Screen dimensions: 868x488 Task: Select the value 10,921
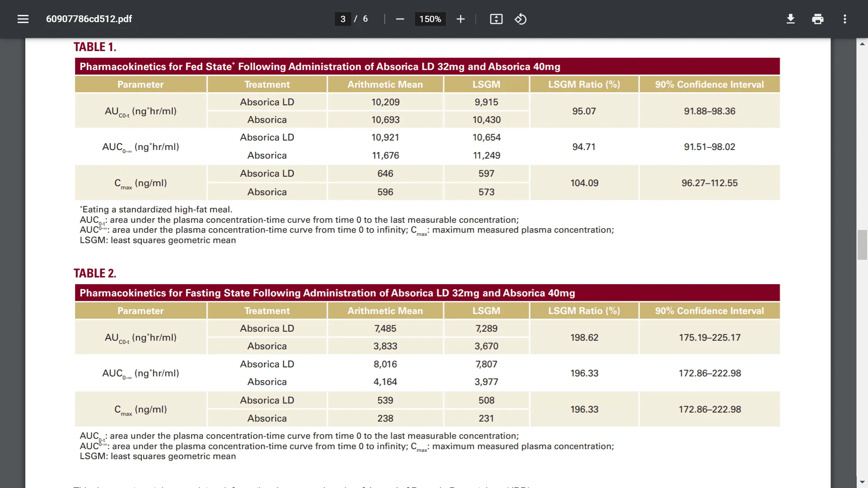(x=385, y=137)
